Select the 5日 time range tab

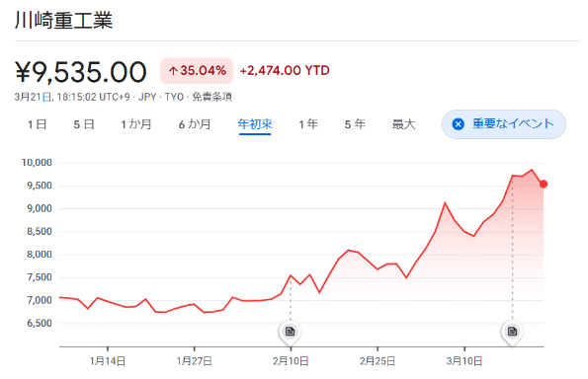point(84,124)
